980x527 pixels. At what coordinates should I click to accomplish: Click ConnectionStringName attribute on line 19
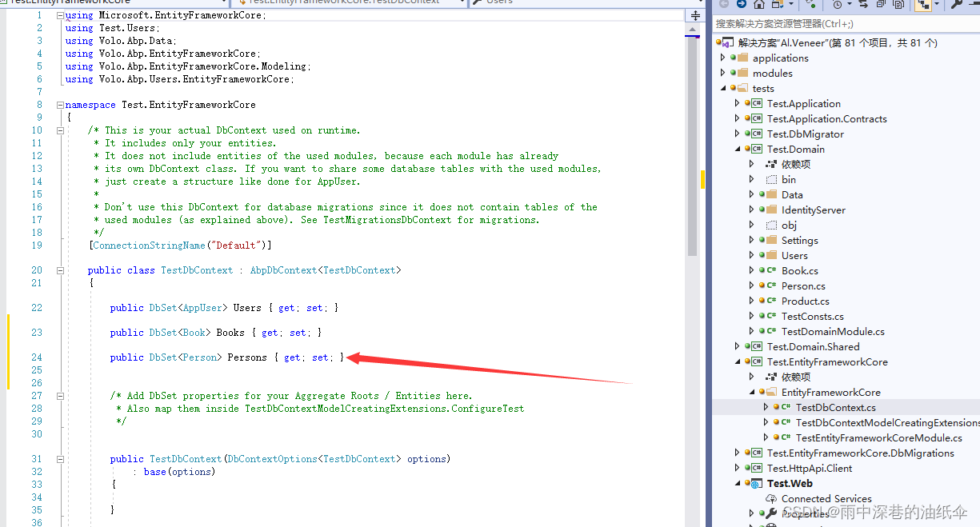[x=150, y=246]
